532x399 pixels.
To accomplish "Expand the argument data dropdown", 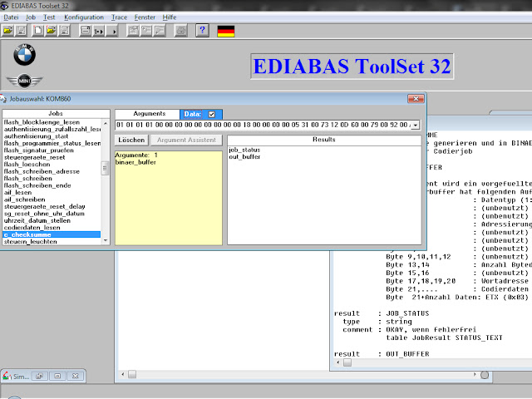I will (416, 126).
